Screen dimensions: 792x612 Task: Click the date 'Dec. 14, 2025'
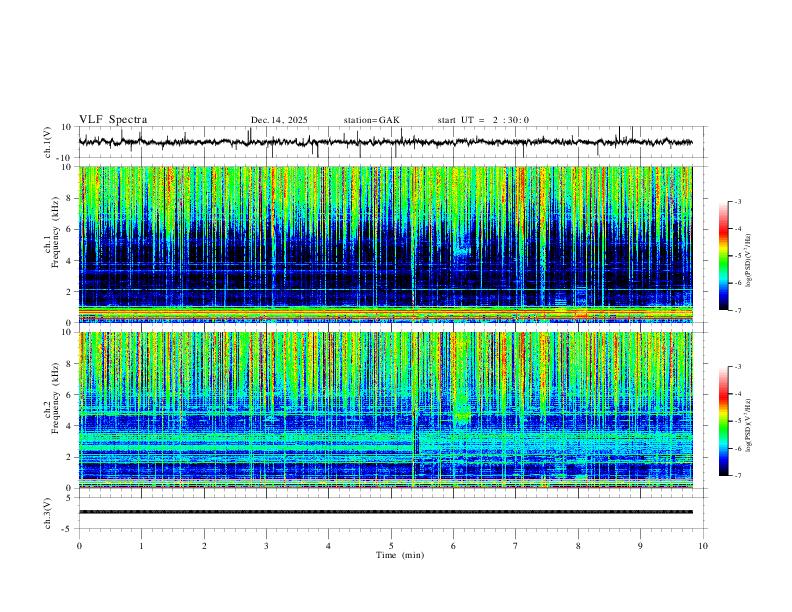(x=279, y=120)
